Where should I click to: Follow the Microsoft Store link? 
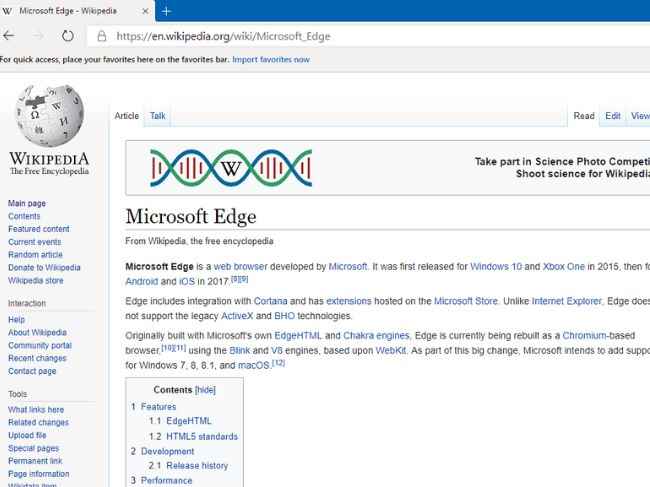466,301
